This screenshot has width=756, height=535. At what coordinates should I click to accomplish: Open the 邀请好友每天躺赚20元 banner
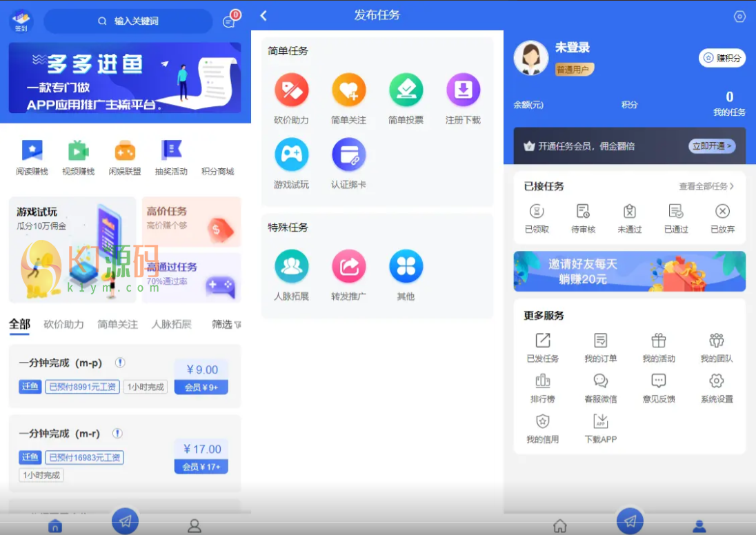click(629, 272)
